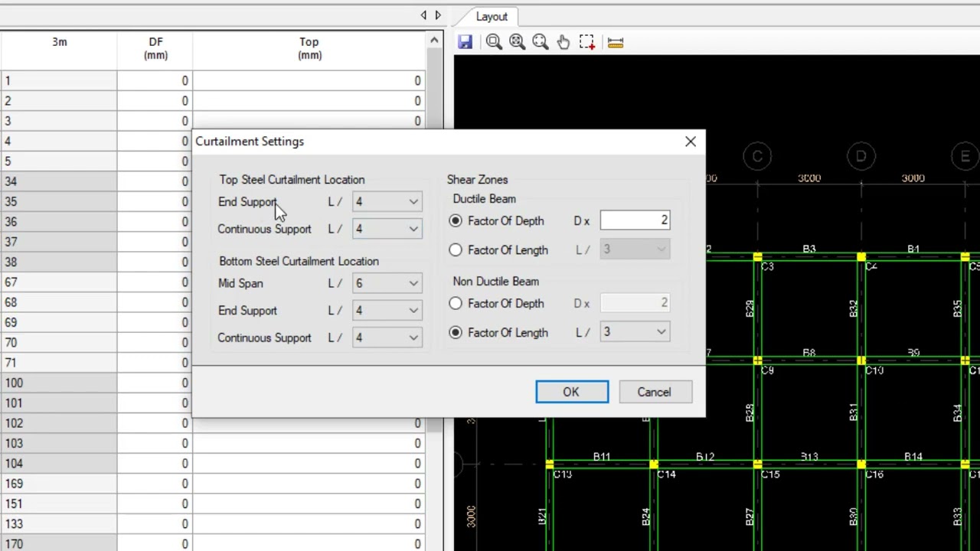Select row 67 in beam table

(58, 282)
